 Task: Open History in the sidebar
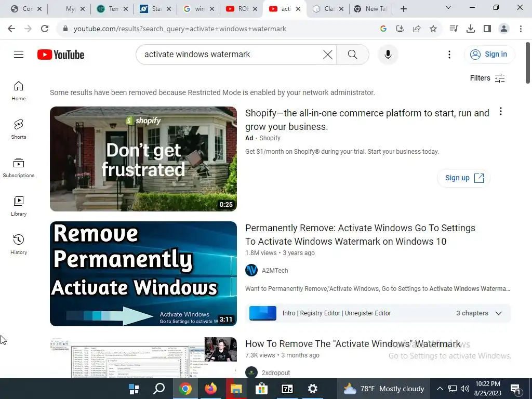click(x=19, y=244)
